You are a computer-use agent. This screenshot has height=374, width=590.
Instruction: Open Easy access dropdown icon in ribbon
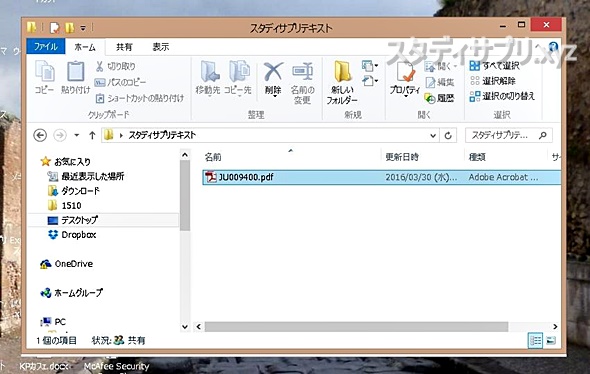coord(370,81)
